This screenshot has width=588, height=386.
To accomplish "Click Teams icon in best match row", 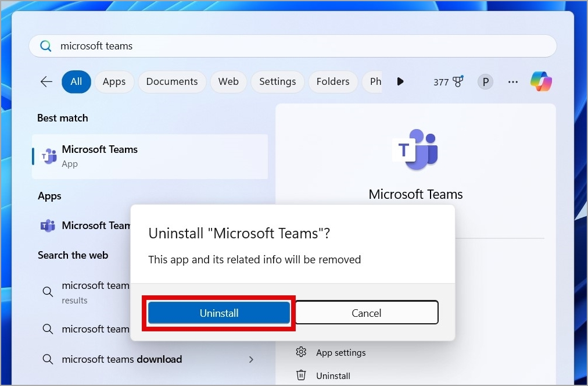I will pyautogui.click(x=49, y=156).
